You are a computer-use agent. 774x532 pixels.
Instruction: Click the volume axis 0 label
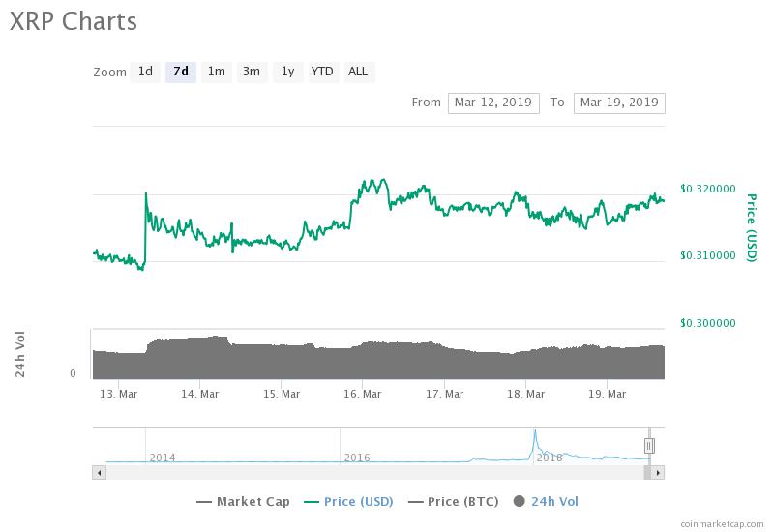[73, 373]
